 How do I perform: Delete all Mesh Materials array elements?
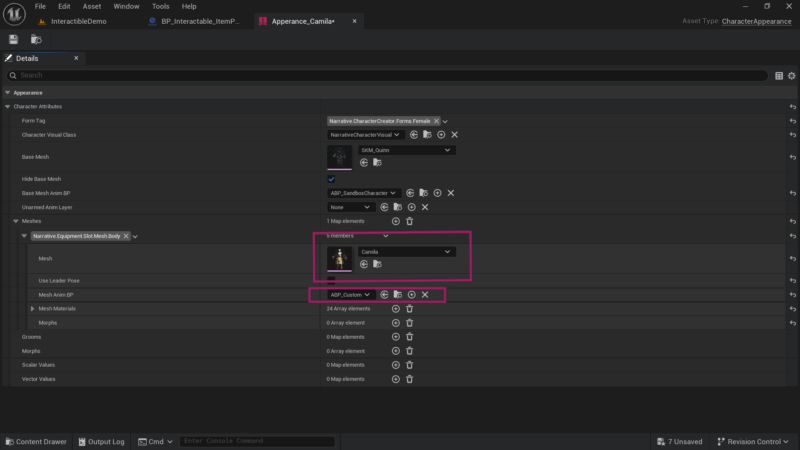(x=409, y=309)
